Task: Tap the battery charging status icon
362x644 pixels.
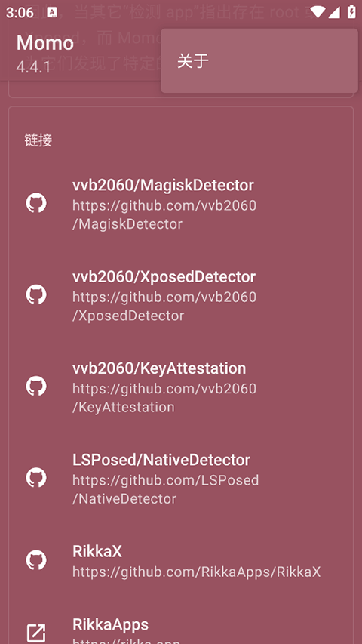Action: (x=351, y=12)
